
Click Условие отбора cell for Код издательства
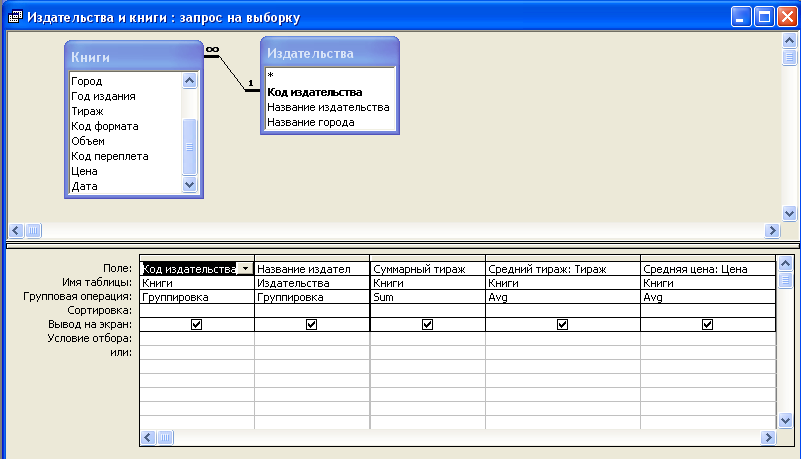pos(197,339)
